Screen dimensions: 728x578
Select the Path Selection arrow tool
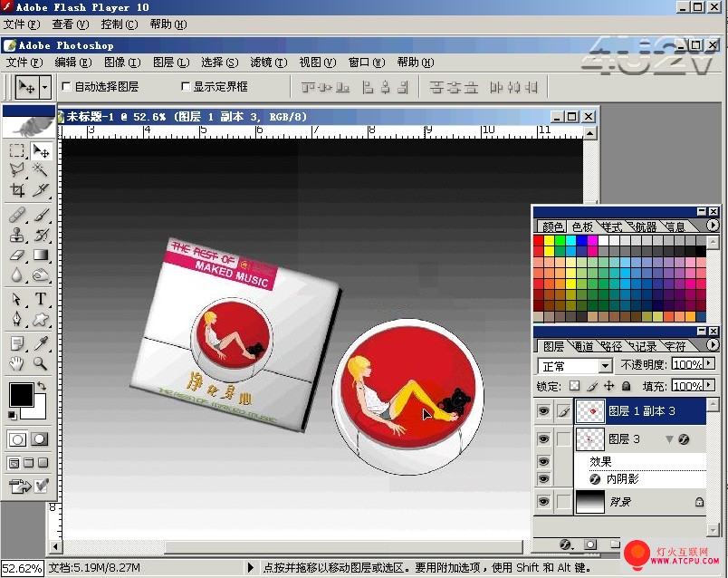click(x=17, y=299)
